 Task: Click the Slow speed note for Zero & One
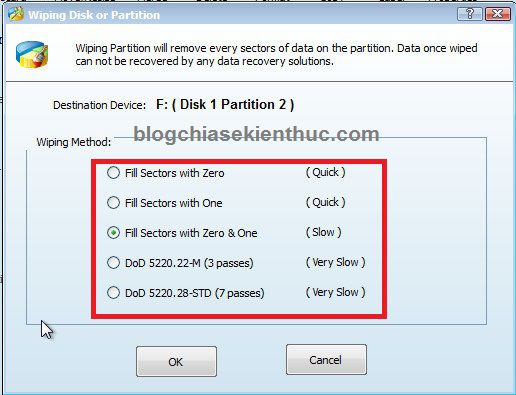coord(323,232)
